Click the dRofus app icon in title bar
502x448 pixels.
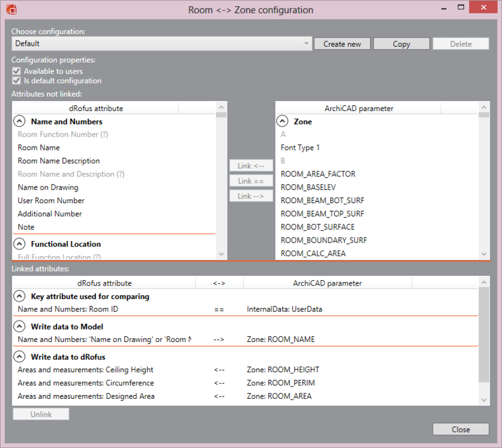(11, 9)
